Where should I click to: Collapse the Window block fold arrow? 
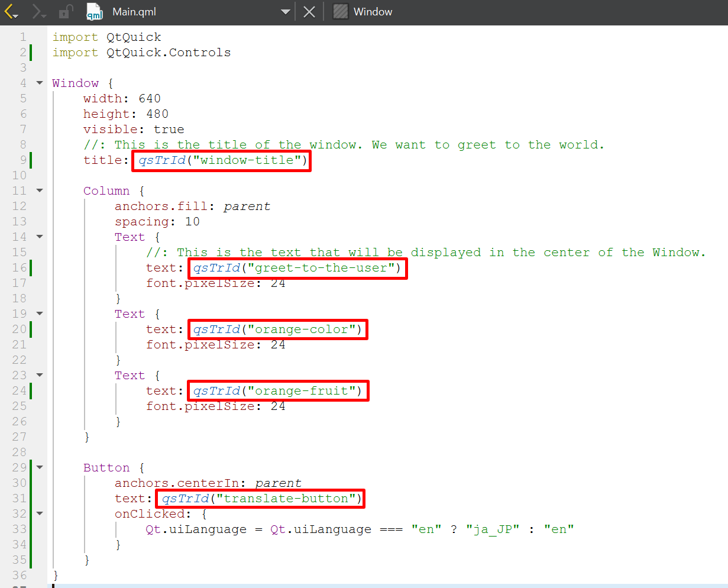coord(40,83)
